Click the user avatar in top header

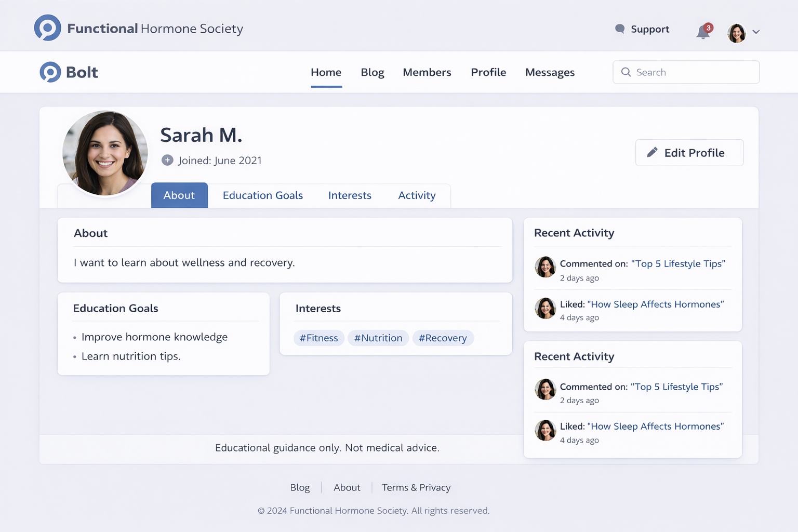pyautogui.click(x=736, y=33)
